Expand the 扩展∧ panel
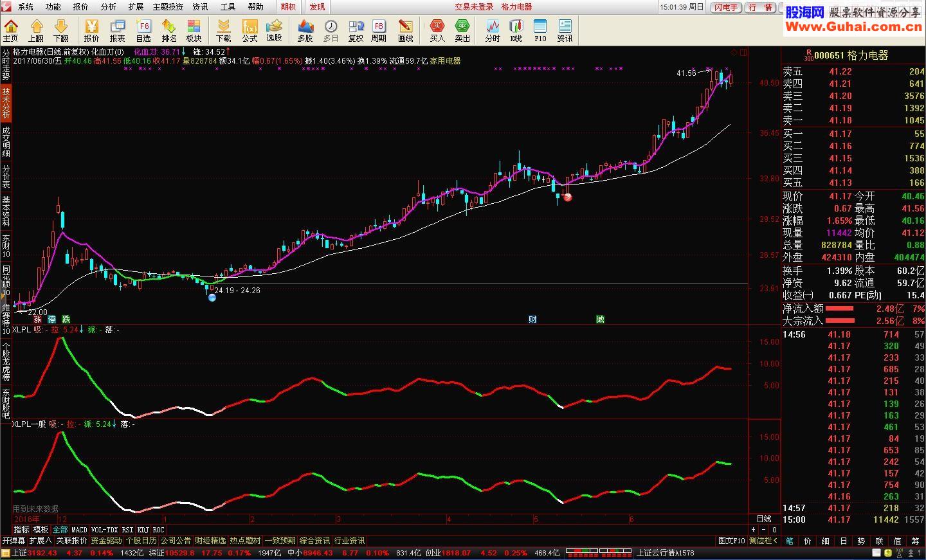The image size is (926, 560). 41,541
